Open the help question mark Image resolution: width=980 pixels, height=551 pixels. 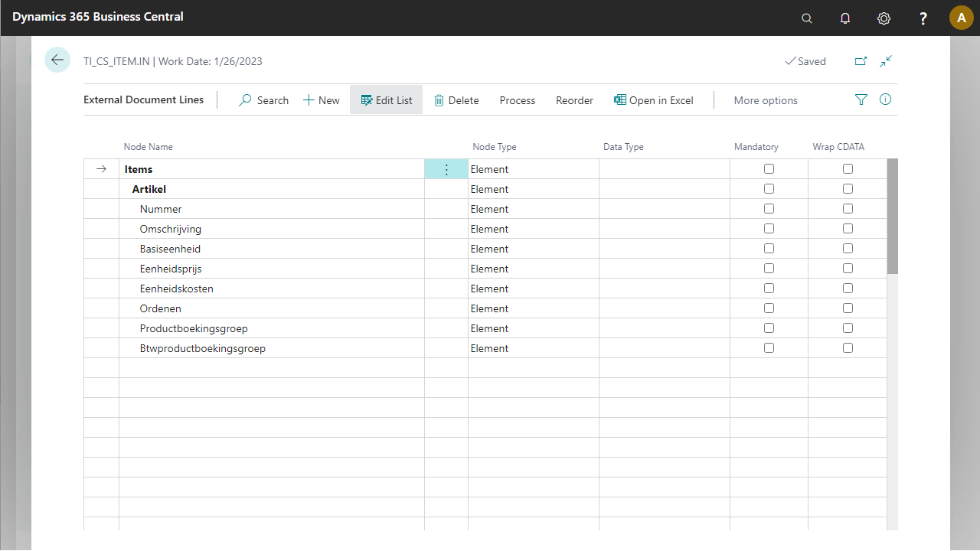click(x=923, y=18)
